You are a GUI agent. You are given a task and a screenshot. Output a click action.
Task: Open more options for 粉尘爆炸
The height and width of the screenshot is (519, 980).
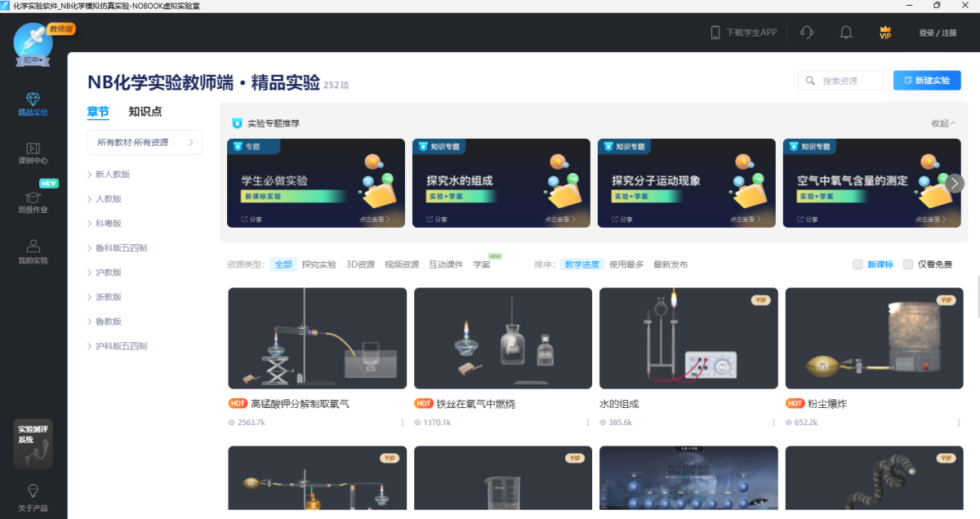(959, 423)
